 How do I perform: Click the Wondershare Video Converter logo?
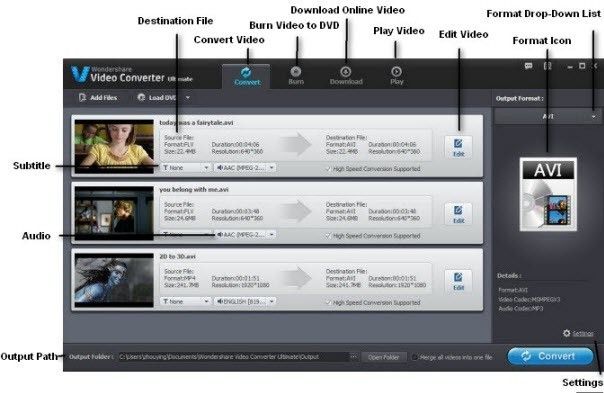pyautogui.click(x=131, y=74)
